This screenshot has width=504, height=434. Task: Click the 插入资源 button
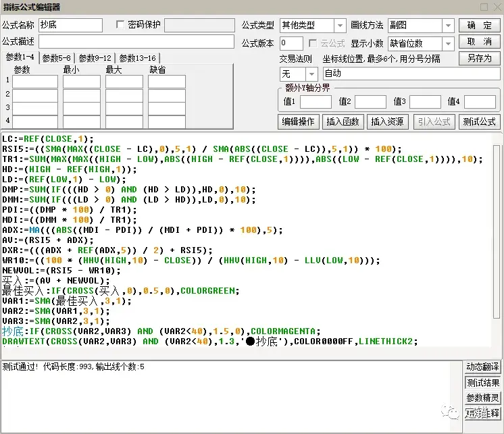tap(387, 121)
